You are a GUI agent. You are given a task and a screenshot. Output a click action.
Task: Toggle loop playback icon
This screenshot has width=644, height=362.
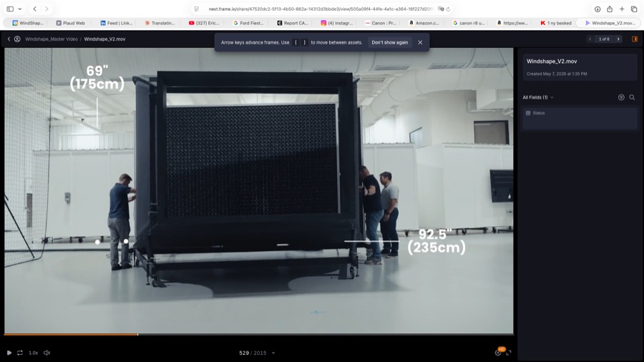pos(20,353)
